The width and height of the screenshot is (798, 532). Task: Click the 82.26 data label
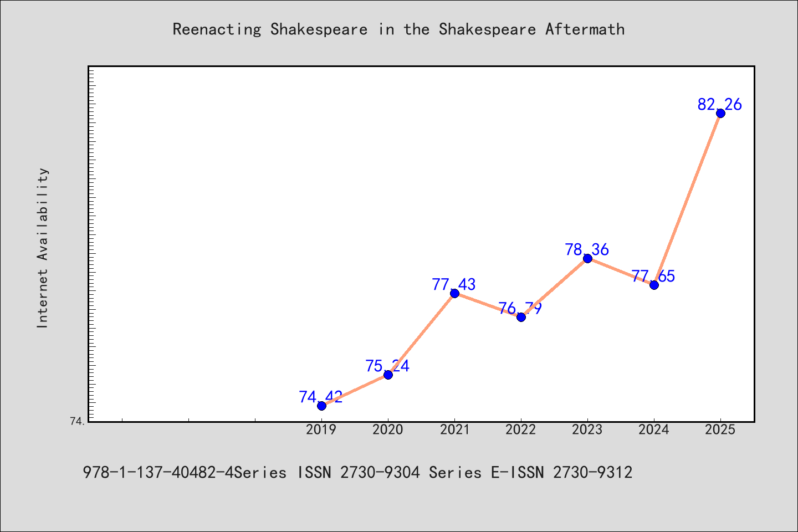pyautogui.click(x=720, y=104)
